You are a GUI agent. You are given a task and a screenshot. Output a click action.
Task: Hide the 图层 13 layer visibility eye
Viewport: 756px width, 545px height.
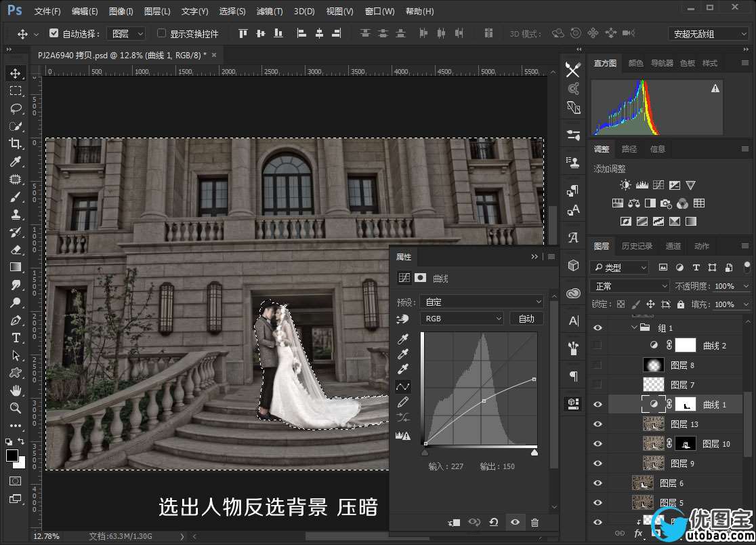coord(597,424)
